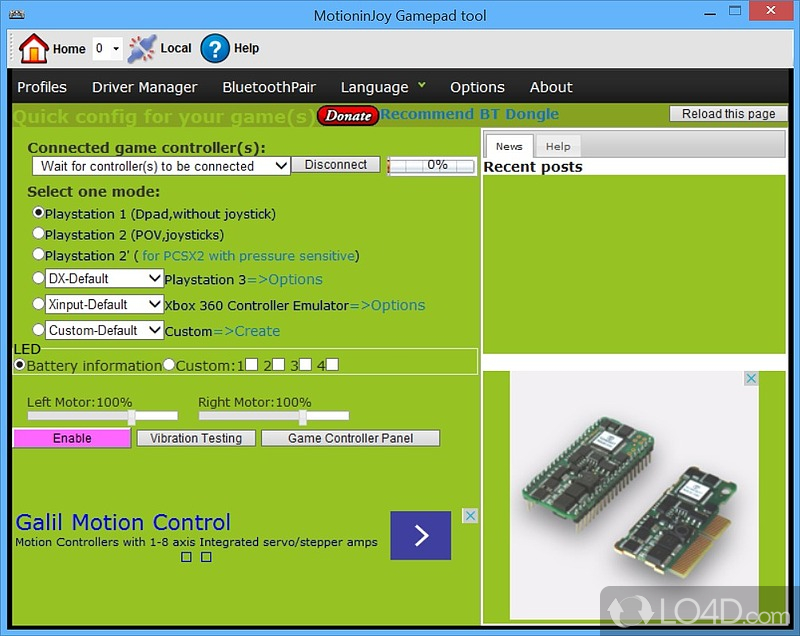Close the Galil Motion Control ad

tap(470, 516)
